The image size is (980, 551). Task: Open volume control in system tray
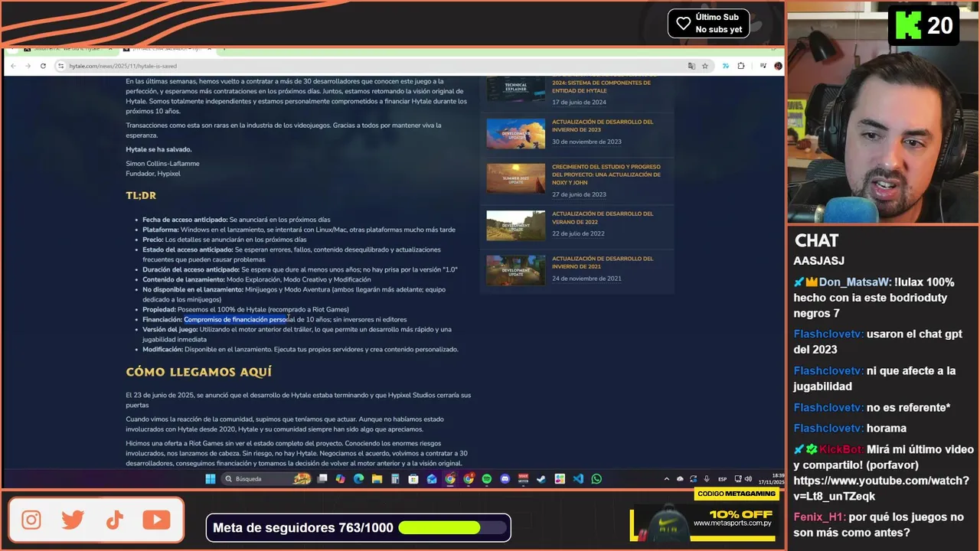tap(748, 479)
